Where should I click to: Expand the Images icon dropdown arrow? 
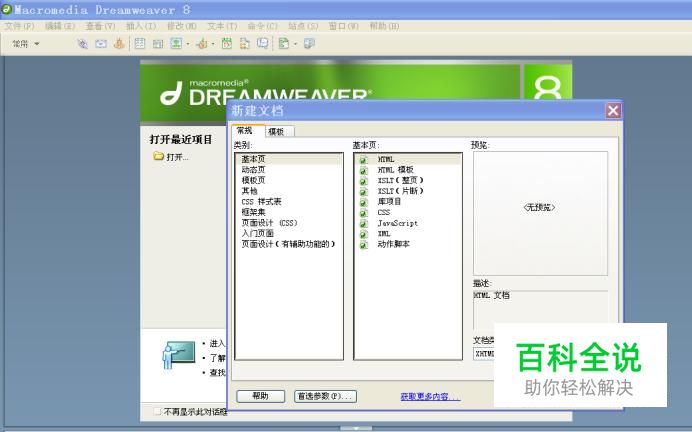[188, 44]
